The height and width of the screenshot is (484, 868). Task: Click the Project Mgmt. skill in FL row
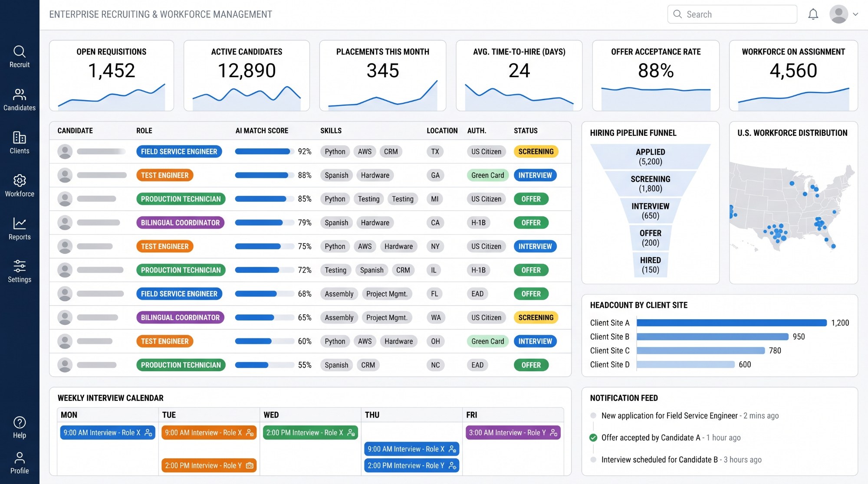[387, 294]
